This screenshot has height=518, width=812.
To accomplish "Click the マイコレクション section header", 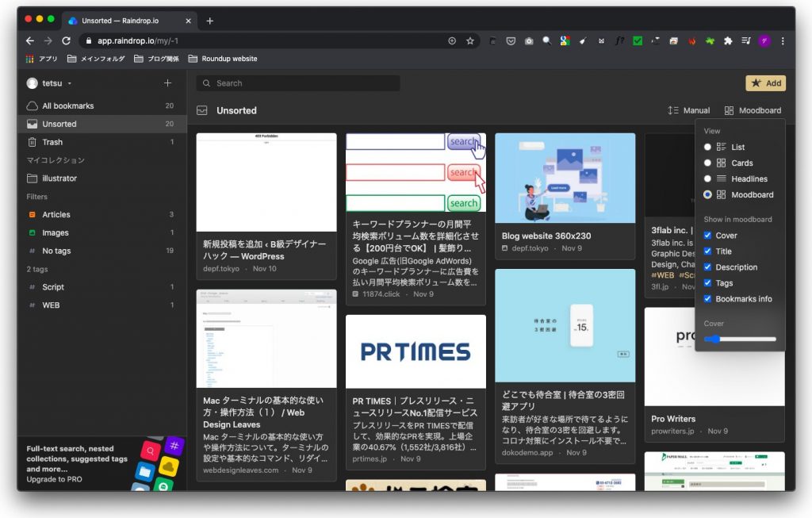I will [56, 160].
